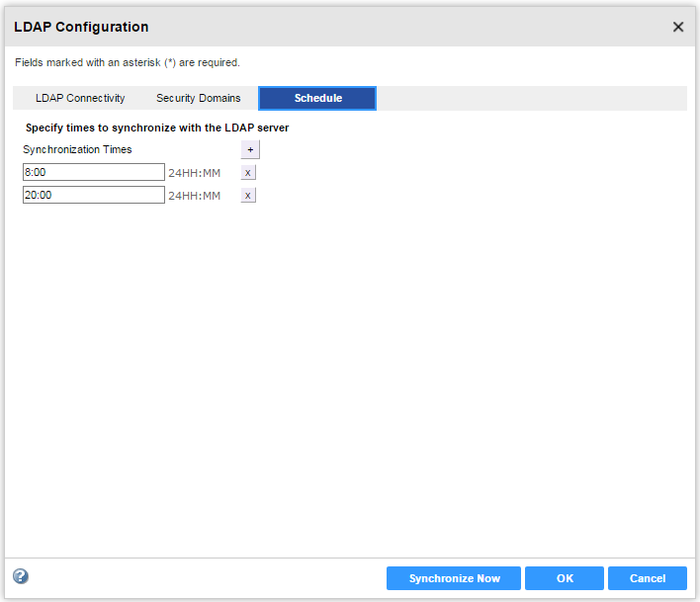The width and height of the screenshot is (700, 602).
Task: Open the Security Domains tab
Action: click(x=198, y=98)
